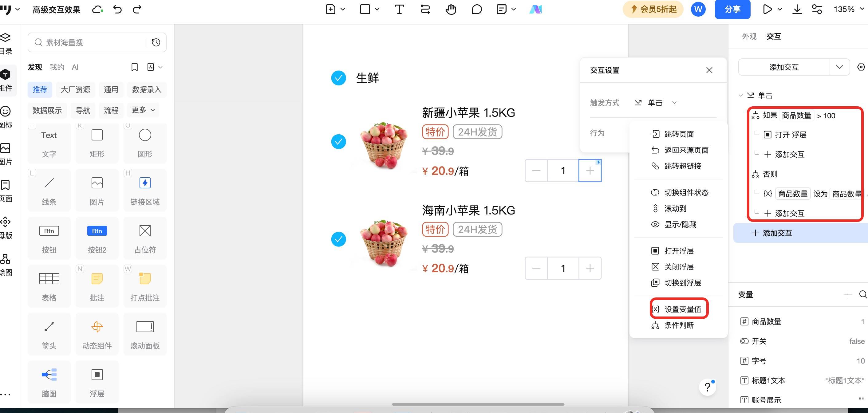Viewport: 868px width, 413px height.
Task: Add a new variable with plus icon
Action: click(848, 294)
